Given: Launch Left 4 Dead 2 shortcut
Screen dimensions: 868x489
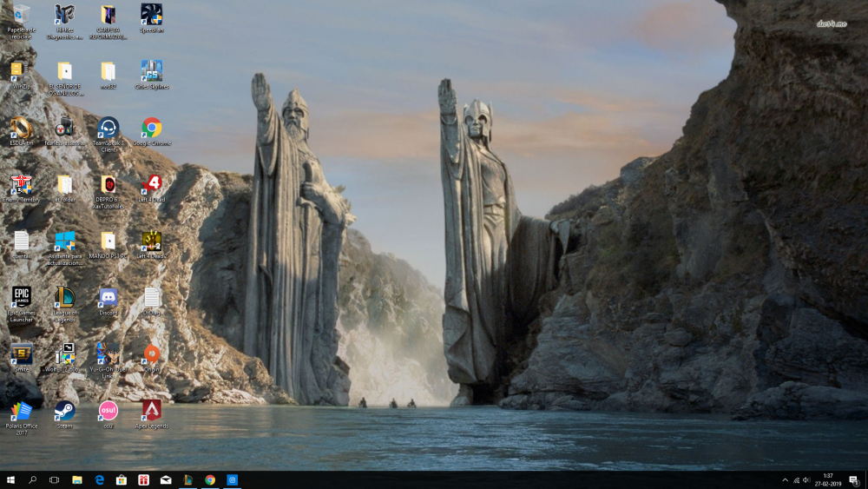Looking at the screenshot, I should click(x=152, y=244).
